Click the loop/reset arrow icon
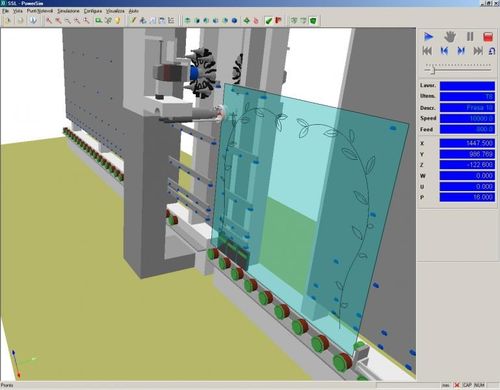Screen dimensions: 500x390 coord(492,51)
